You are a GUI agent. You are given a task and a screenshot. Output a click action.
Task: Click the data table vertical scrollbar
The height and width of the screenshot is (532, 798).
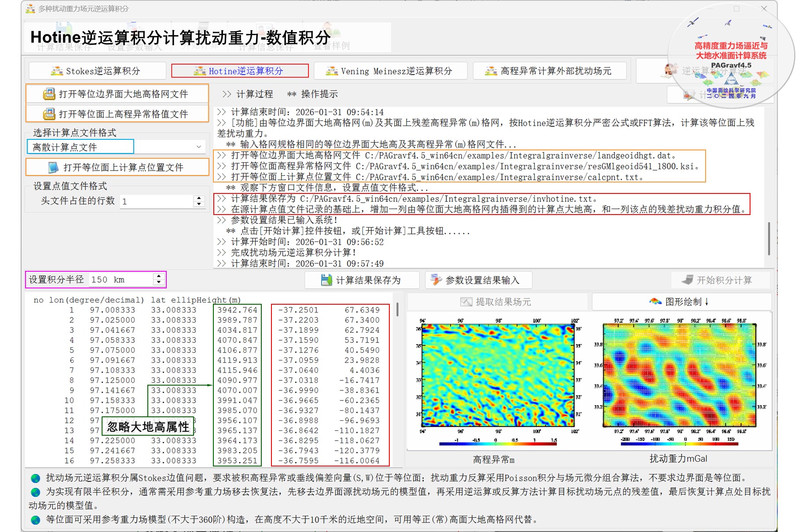pos(398,310)
